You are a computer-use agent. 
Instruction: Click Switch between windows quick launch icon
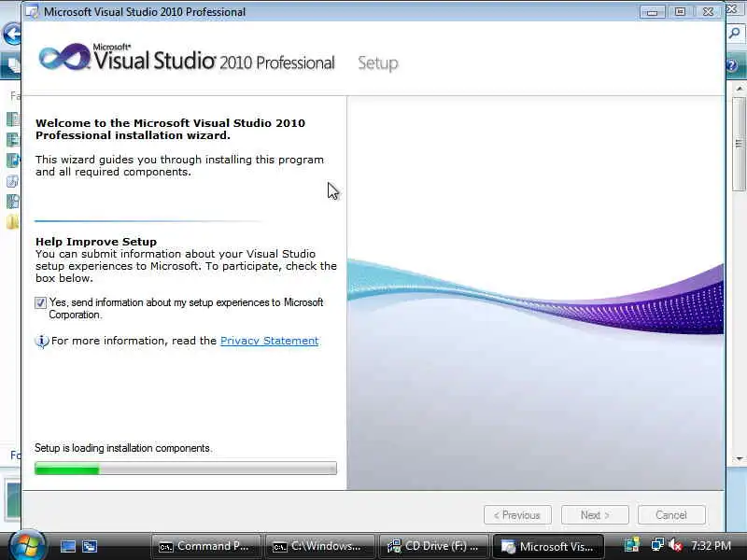pyautogui.click(x=90, y=546)
